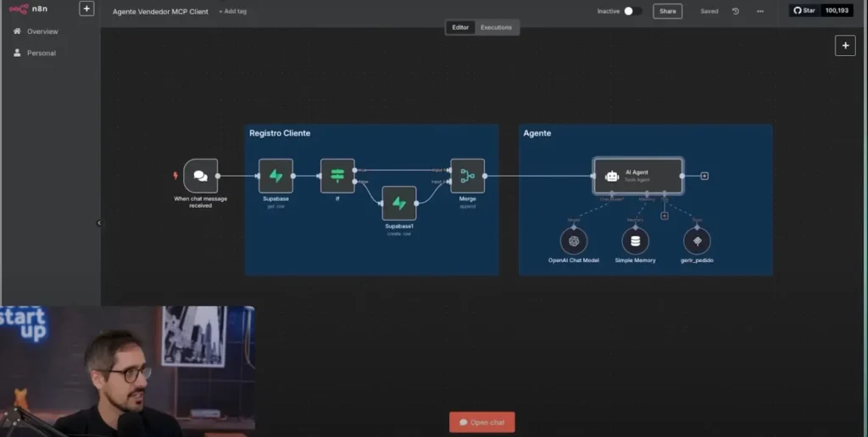Select the Supabase1 create row node
Screen dimensions: 868x437
coord(399,204)
